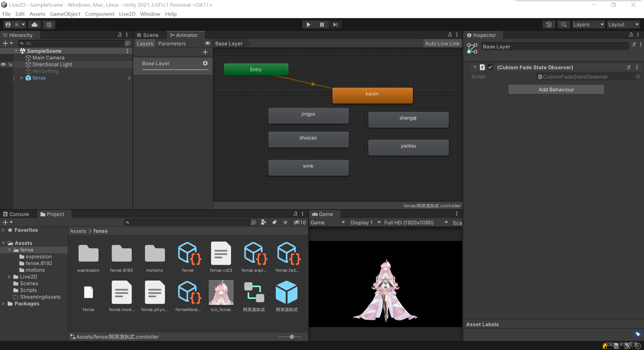This screenshot has height=350, width=644.
Task: Toggle visibility eye for Directional Light
Action: click(3, 64)
